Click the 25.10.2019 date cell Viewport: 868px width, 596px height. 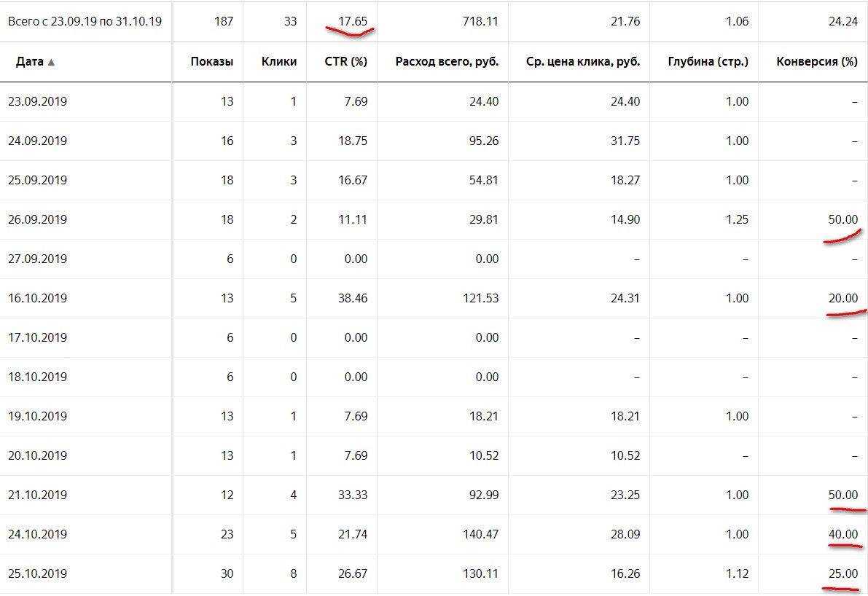pos(37,573)
